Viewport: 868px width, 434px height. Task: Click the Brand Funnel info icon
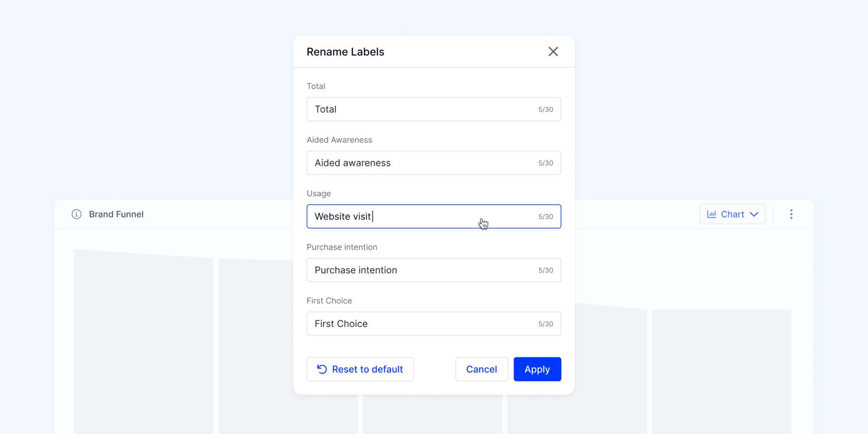pos(77,214)
